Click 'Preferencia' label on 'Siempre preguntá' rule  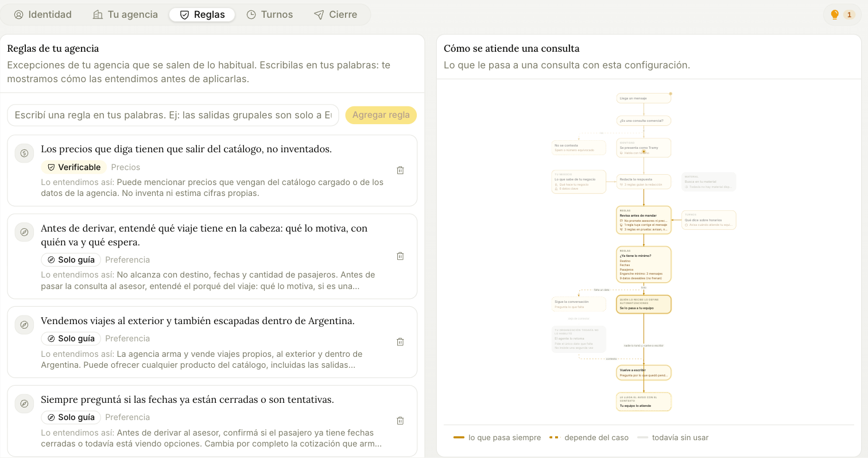tap(127, 417)
